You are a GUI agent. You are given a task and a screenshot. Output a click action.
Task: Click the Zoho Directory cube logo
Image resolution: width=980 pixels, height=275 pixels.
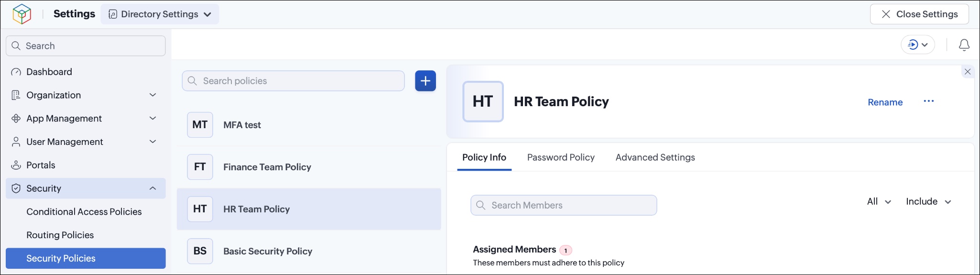pos(22,14)
